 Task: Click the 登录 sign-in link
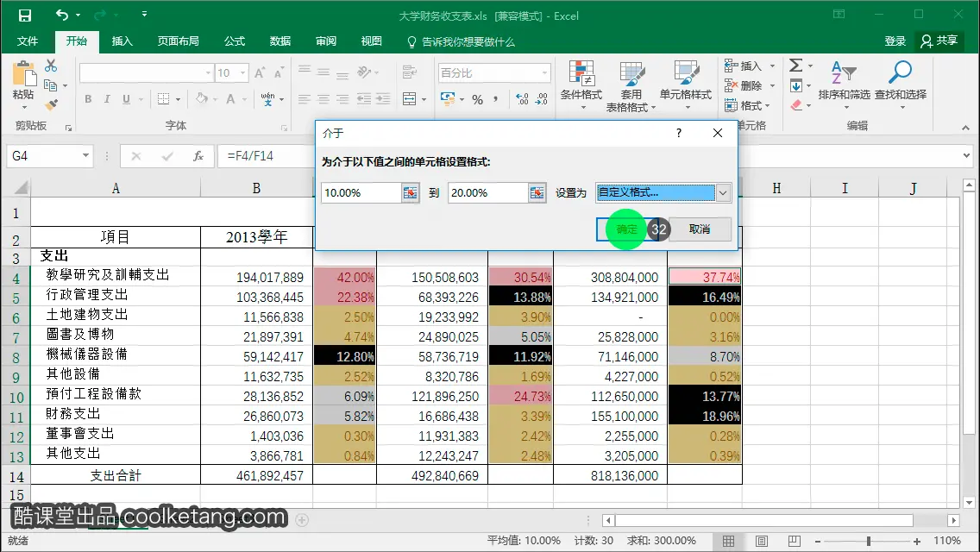click(895, 41)
